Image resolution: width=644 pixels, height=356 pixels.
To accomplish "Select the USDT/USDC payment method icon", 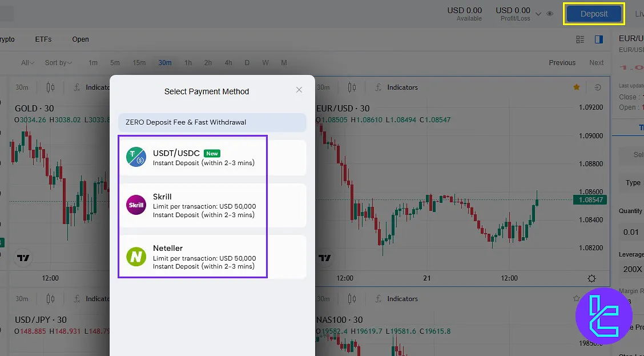I will (136, 157).
